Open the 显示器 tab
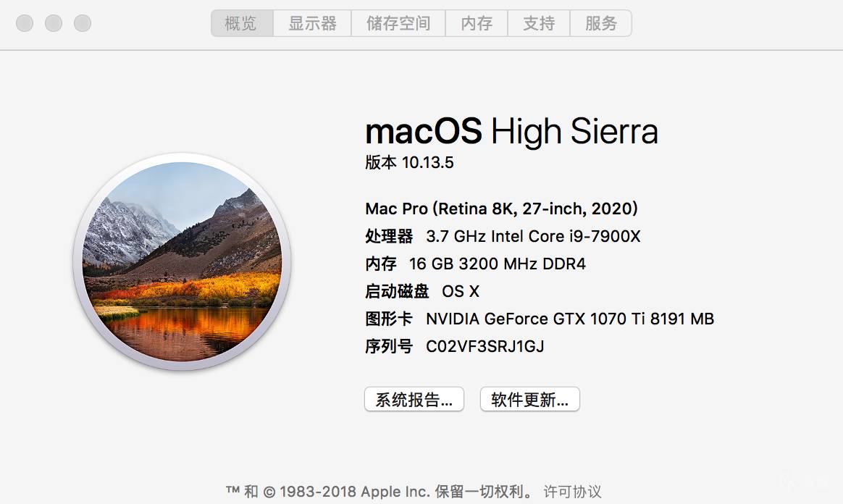This screenshot has height=504, width=843. pos(312,23)
